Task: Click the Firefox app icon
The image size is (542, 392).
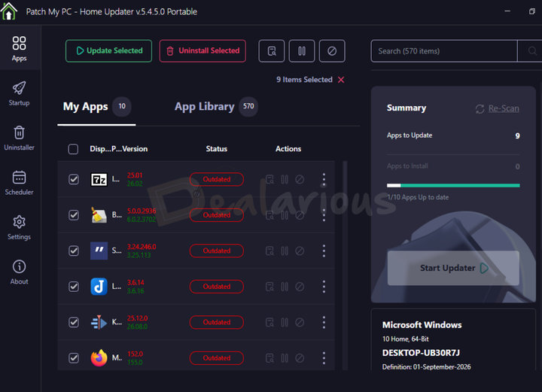Action: click(99, 358)
